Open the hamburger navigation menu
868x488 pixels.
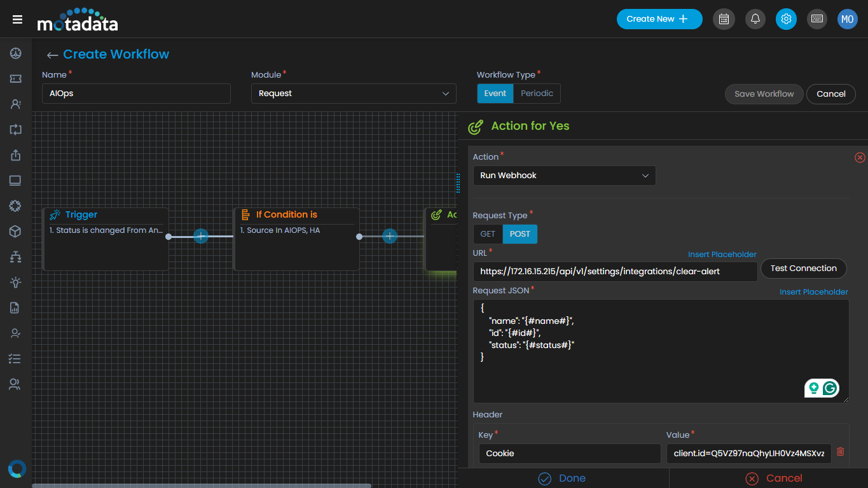(17, 19)
